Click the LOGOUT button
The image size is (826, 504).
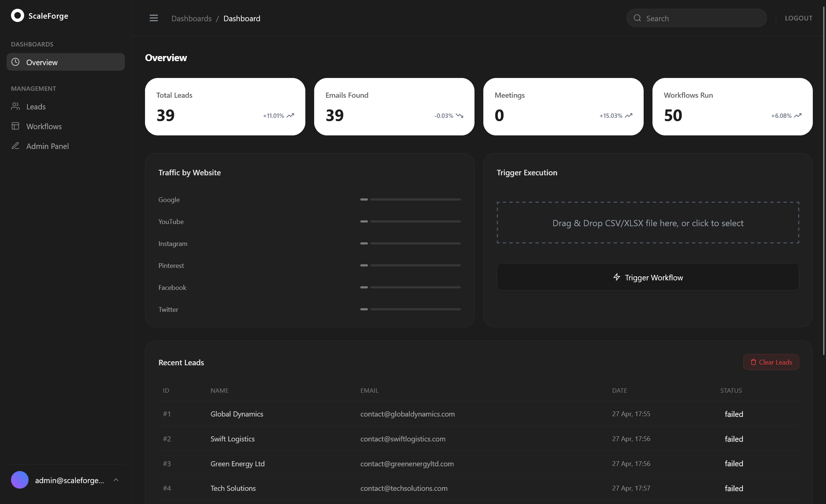click(x=799, y=18)
